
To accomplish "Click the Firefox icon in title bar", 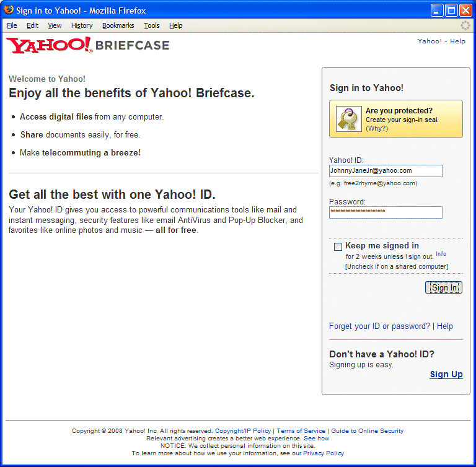I will point(9,10).
